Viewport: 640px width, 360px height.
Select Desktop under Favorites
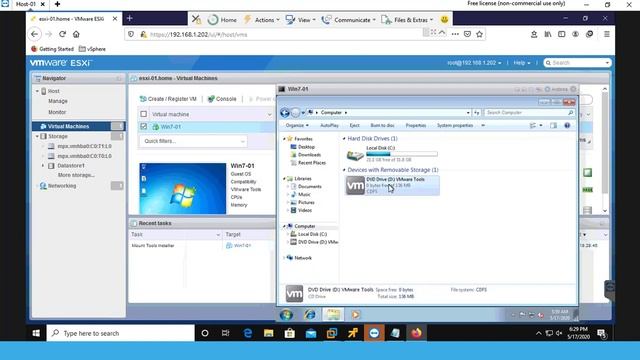[x=306, y=147]
